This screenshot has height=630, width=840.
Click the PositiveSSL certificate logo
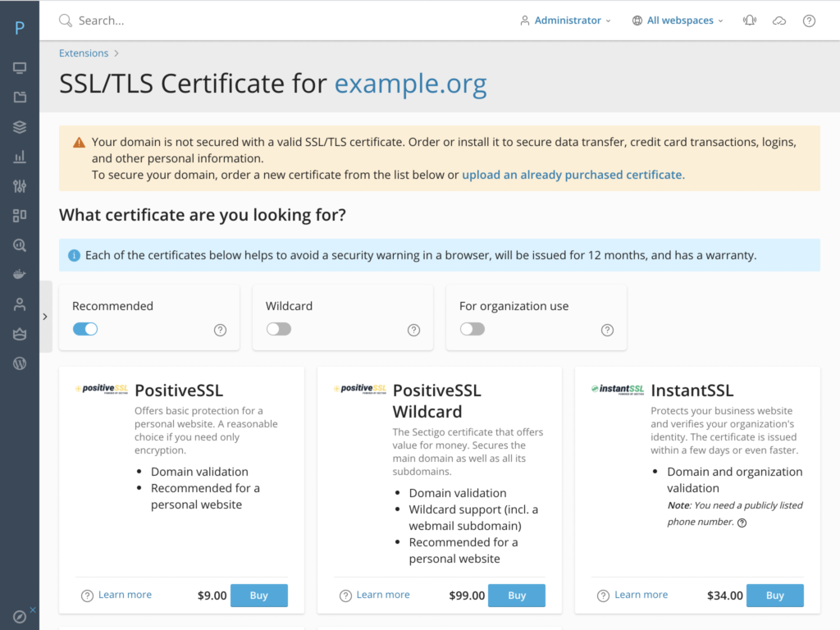coord(102,389)
